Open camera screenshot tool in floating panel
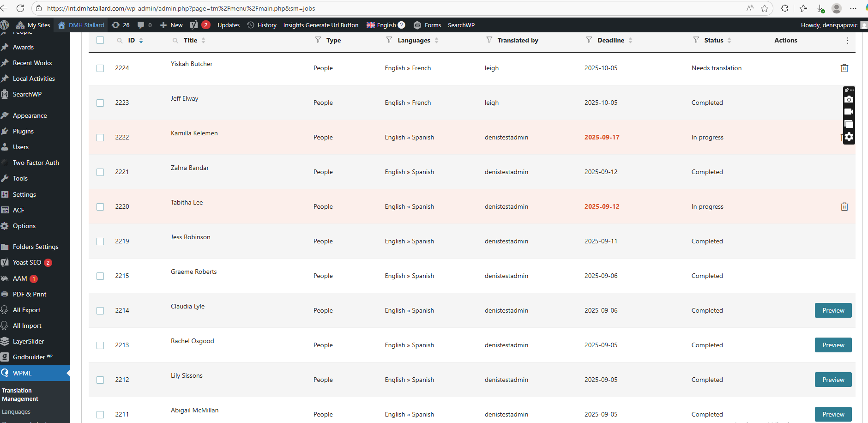The image size is (868, 423). [x=849, y=99]
